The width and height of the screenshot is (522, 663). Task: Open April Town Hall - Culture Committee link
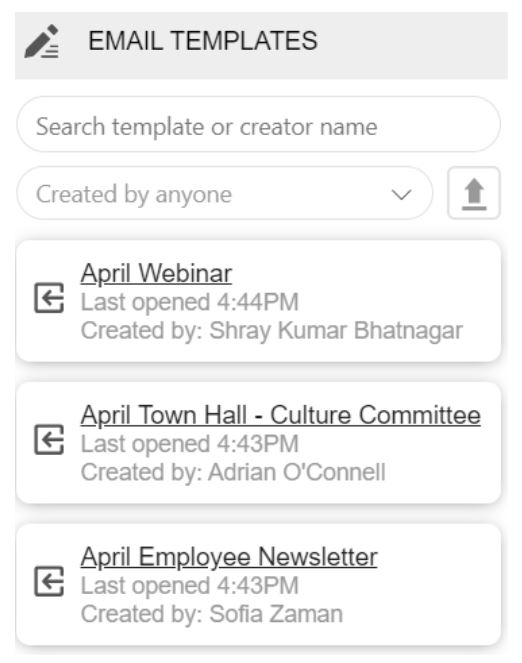[281, 415]
